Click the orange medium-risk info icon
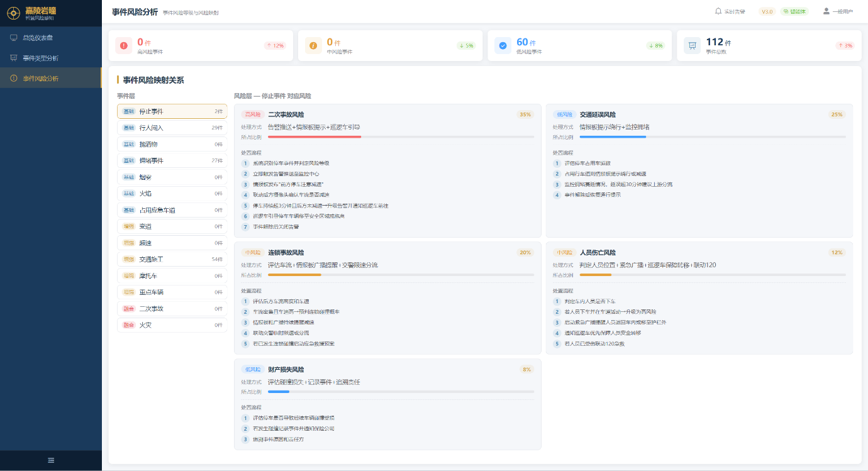Screen dimensions: 868x471 click(313, 45)
